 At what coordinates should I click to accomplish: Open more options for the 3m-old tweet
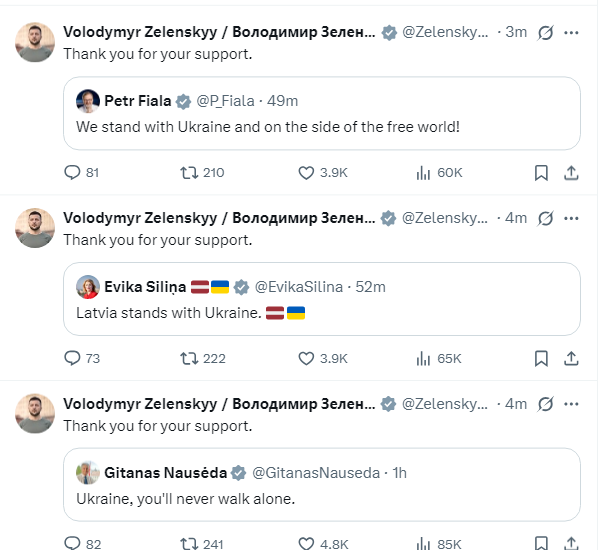[571, 33]
